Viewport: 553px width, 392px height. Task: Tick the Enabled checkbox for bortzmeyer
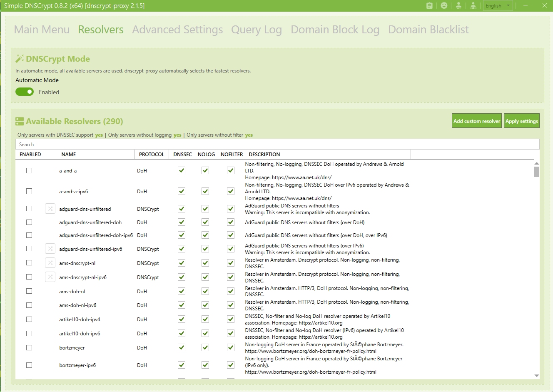[29, 347]
